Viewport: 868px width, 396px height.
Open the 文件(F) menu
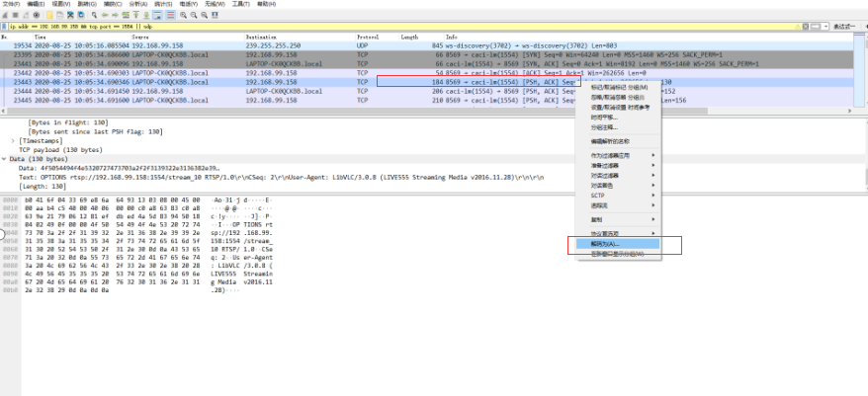tap(11, 4)
